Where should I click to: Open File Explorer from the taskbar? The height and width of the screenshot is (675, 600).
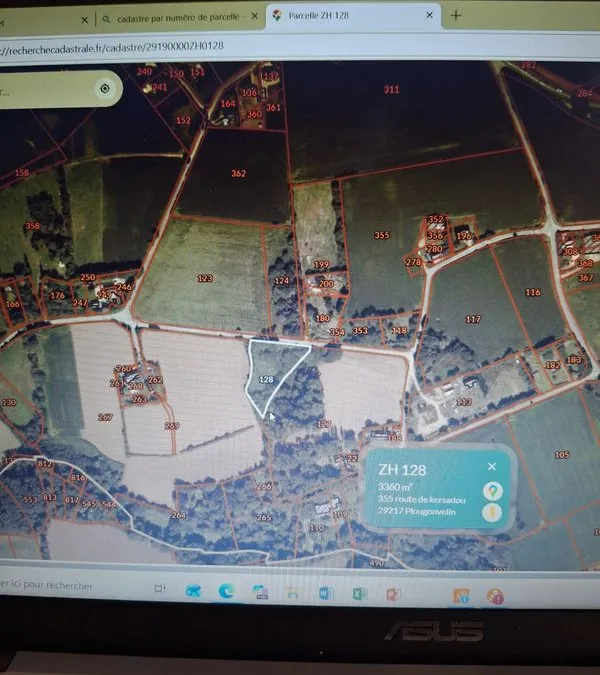tap(293, 593)
